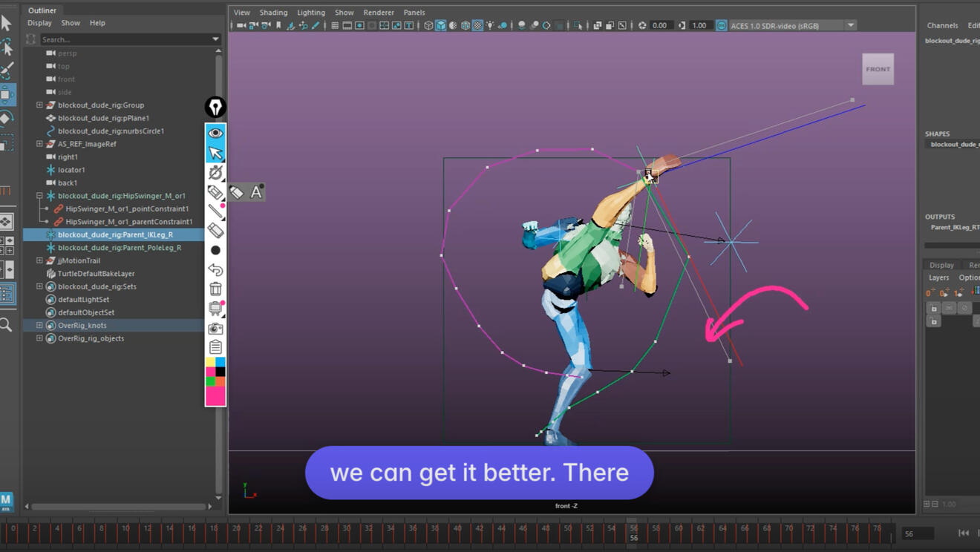Viewport: 980px width, 552px height.
Task: Toggle the viewport grid display icon
Action: pos(335,25)
